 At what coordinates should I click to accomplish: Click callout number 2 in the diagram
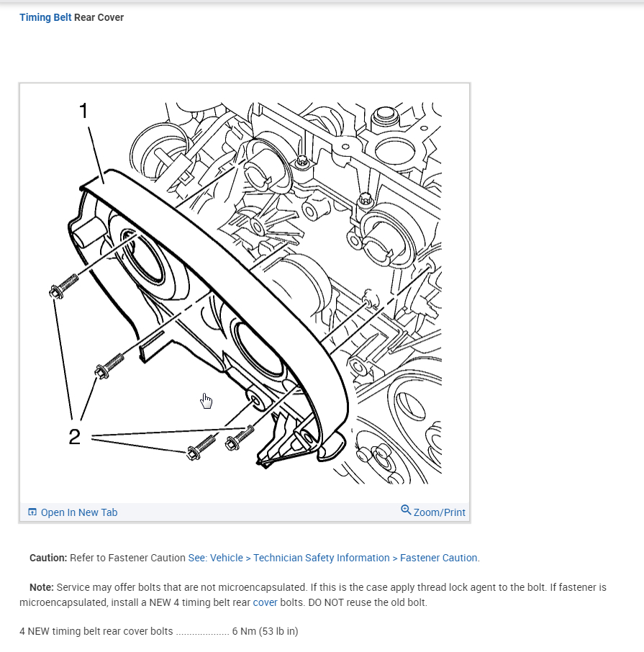[74, 437]
